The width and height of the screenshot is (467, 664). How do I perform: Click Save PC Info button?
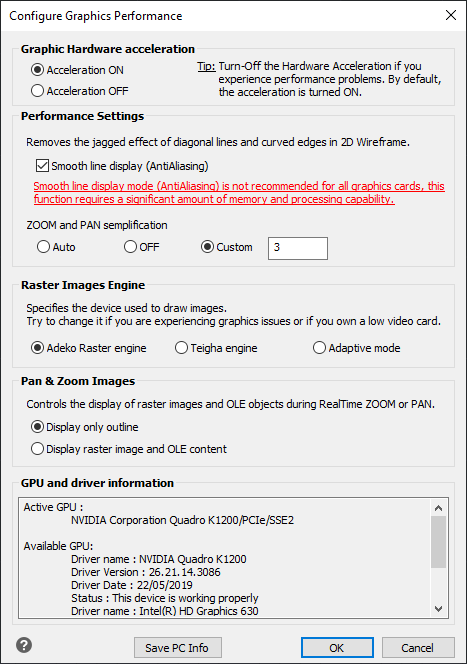pos(178,648)
